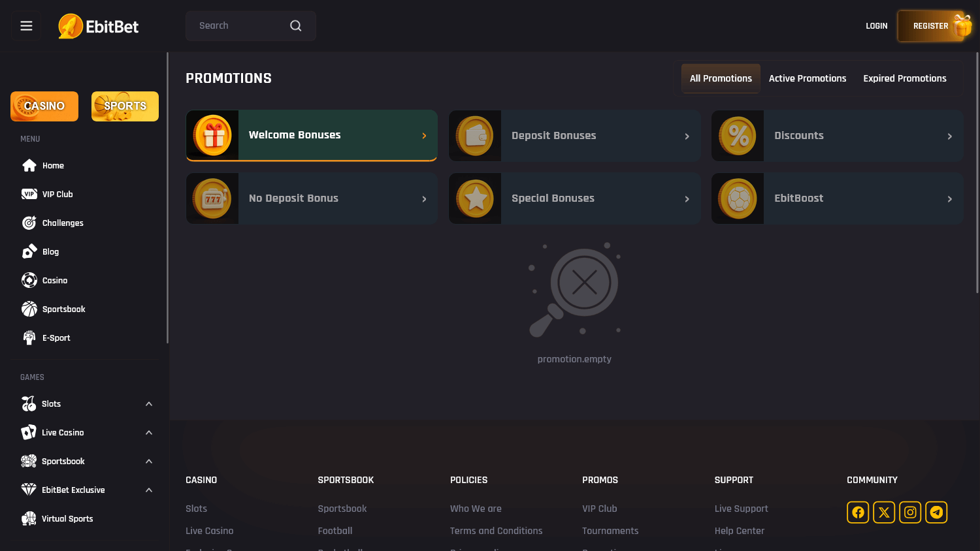Open the footer Sportsbook link
Screen dimensions: 980x551
point(342,509)
